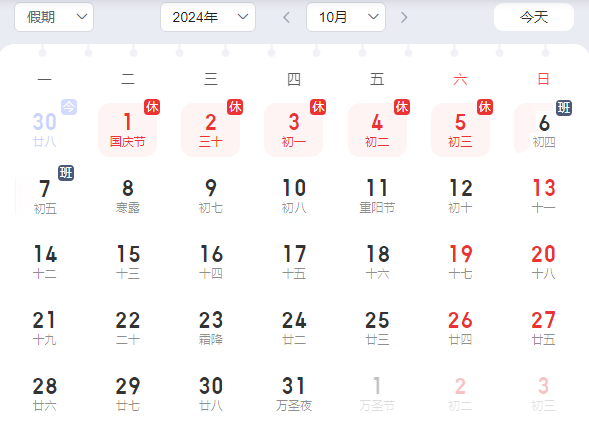
Task: Select October 31 万圣夜
Action: (294, 394)
